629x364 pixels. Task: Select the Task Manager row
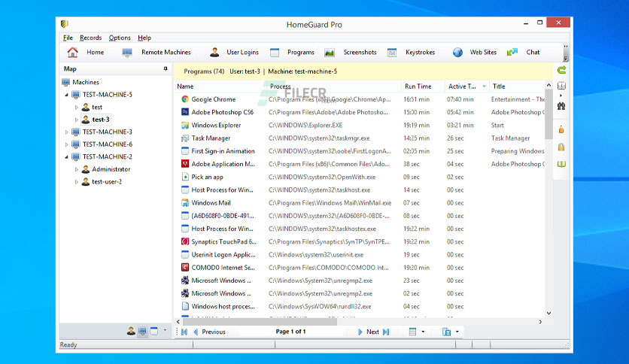360,138
